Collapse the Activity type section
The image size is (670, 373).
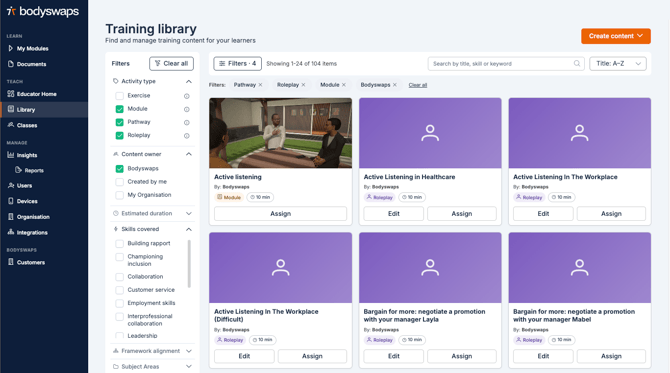coord(189,81)
